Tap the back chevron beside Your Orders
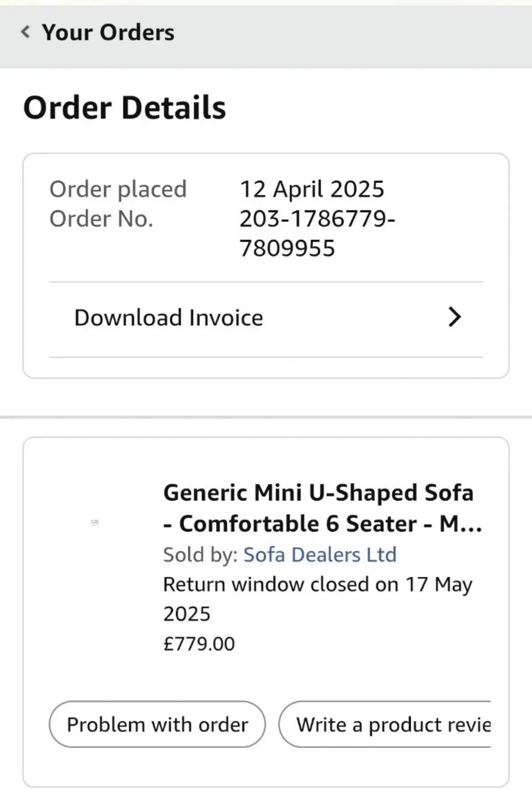The height and width of the screenshot is (789, 532). pos(26,32)
